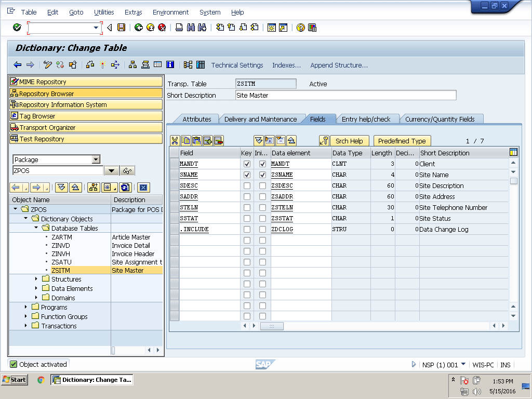
Task: Switch to the Entry help/check tab
Action: point(366,119)
